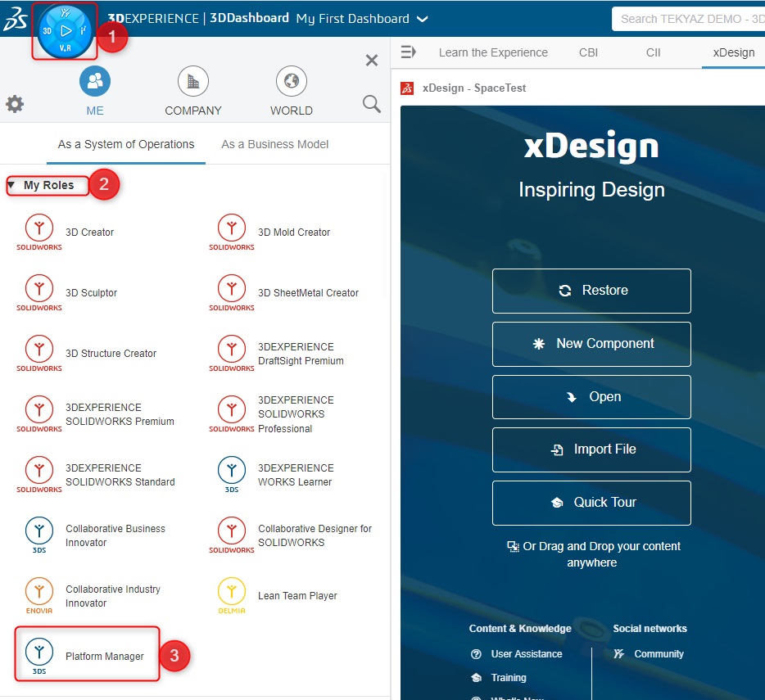Select As a Business Model view

coord(274,144)
